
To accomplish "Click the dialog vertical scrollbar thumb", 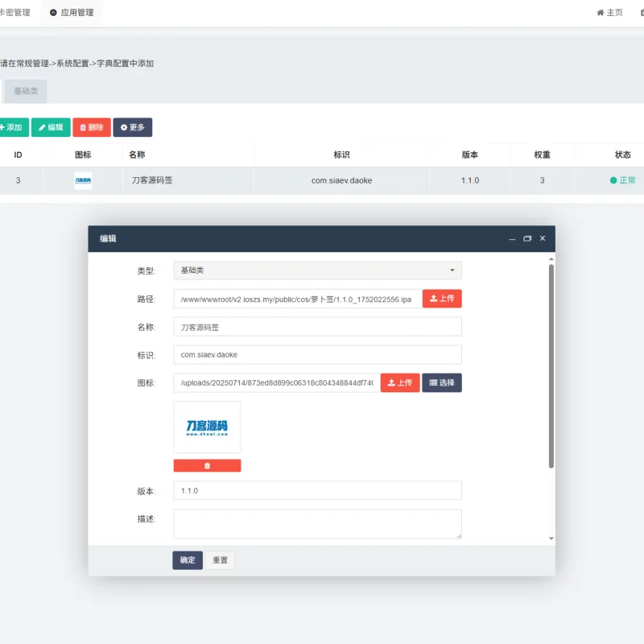I will click(551, 366).
